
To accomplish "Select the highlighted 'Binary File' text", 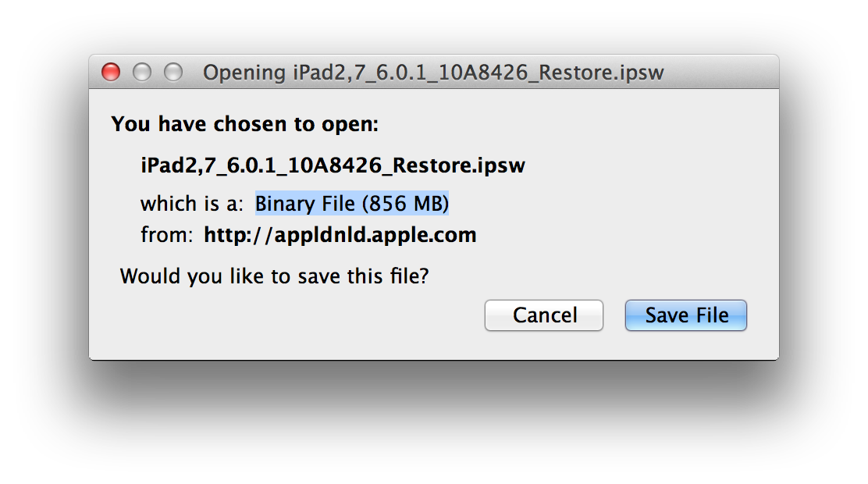I will pyautogui.click(x=306, y=205).
